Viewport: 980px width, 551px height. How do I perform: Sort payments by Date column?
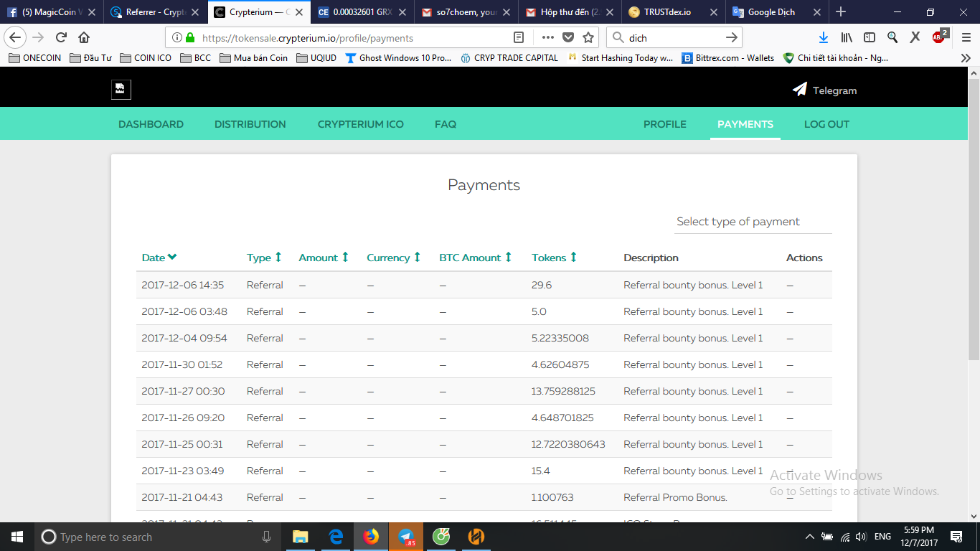[x=159, y=258]
